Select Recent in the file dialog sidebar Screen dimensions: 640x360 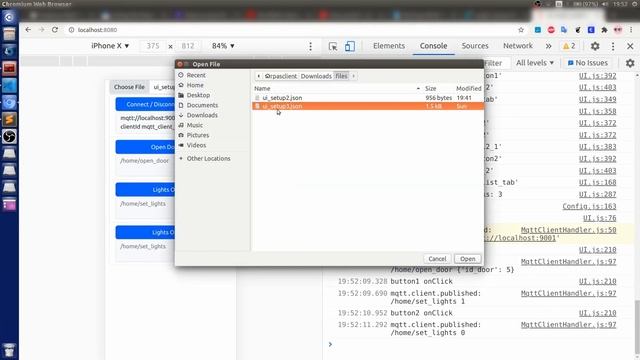pyautogui.click(x=196, y=75)
